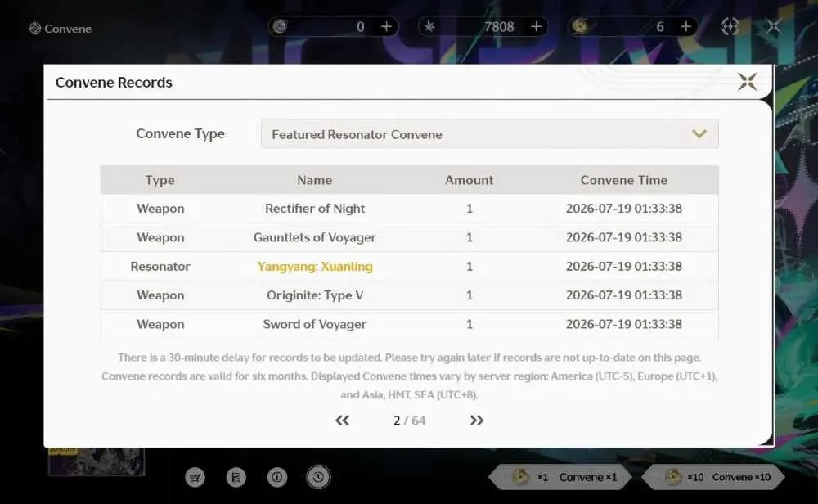Click the 7808 currency balance
The width and height of the screenshot is (818, 504).
(x=499, y=27)
